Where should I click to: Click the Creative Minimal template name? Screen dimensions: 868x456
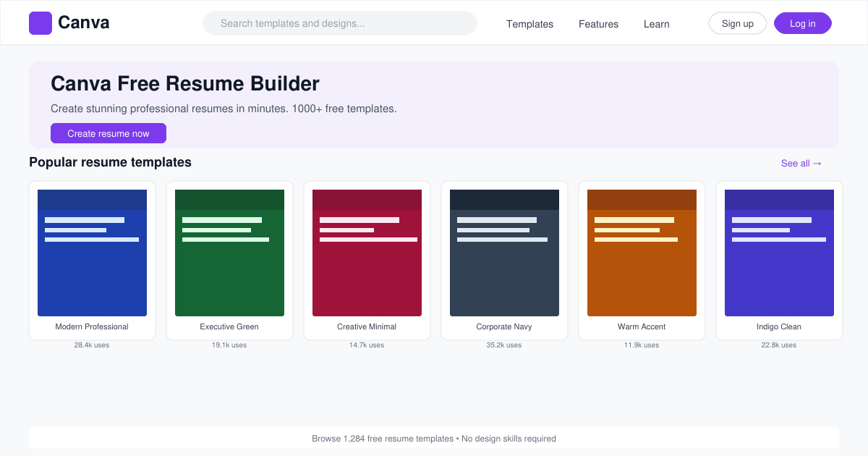point(367,326)
